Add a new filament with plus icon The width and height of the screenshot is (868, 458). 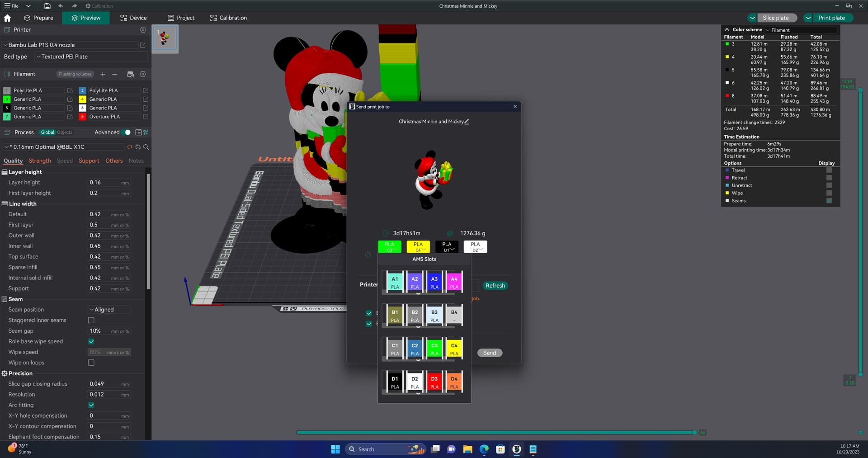pyautogui.click(x=103, y=74)
